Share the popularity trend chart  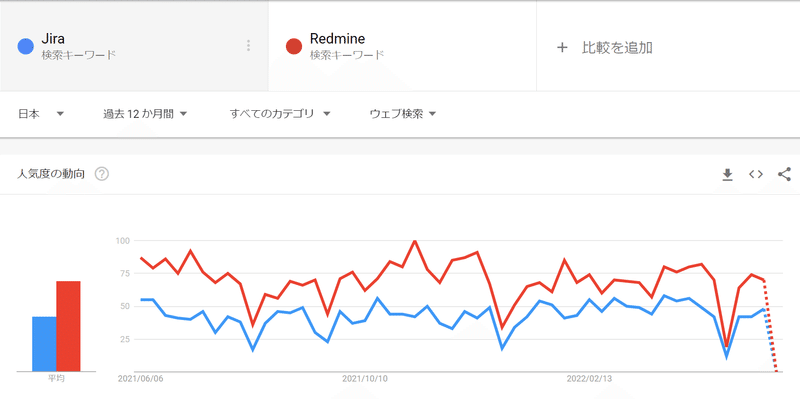point(784,174)
